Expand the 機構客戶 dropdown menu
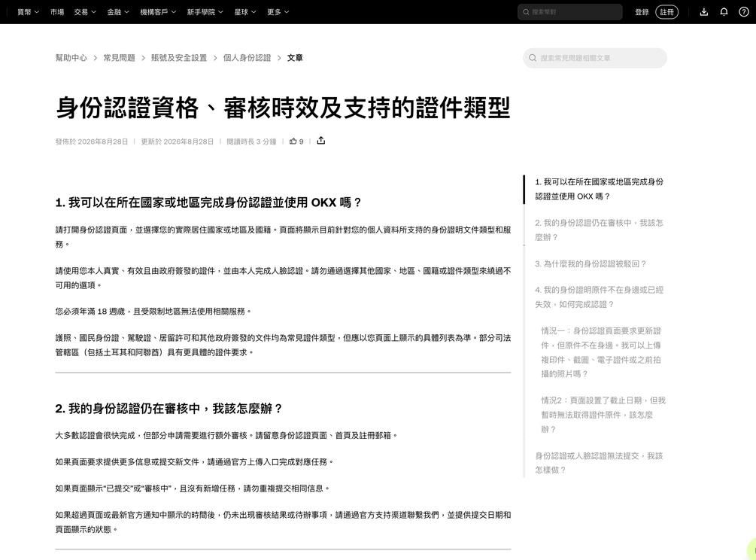The image size is (756, 560). tap(158, 12)
